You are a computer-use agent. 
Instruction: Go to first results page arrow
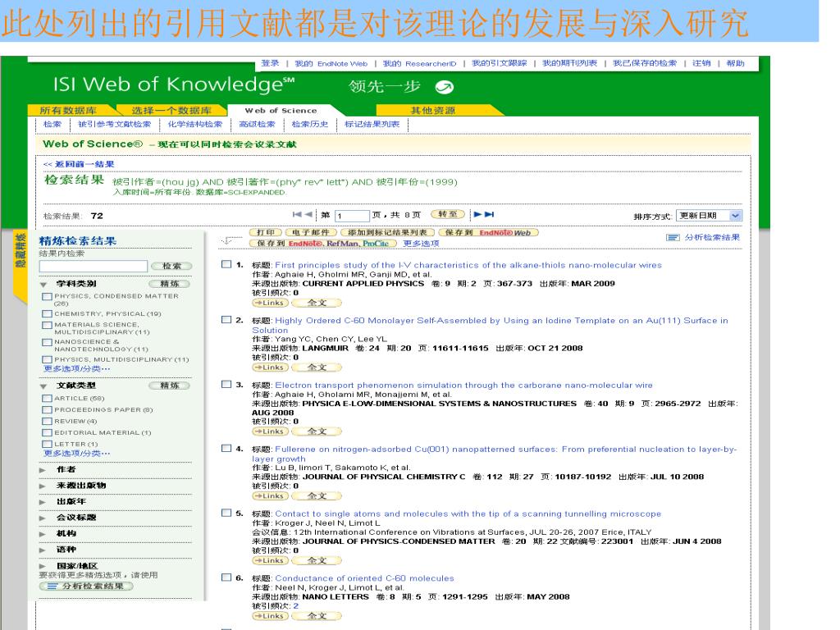(x=297, y=214)
